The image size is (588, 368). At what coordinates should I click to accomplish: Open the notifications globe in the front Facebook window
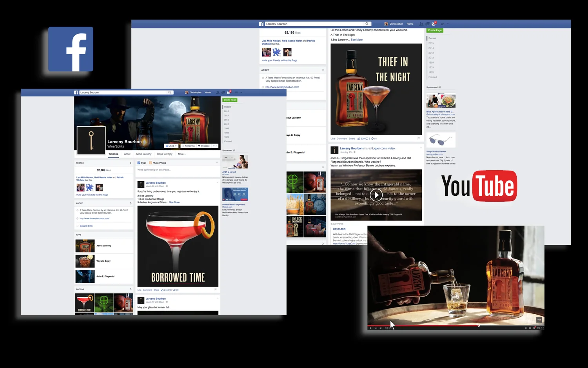click(229, 93)
